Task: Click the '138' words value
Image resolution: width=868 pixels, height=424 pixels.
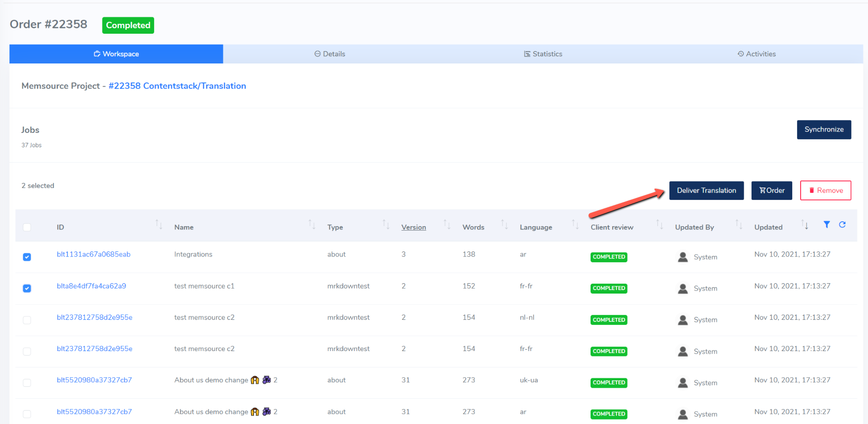Action: tap(469, 254)
